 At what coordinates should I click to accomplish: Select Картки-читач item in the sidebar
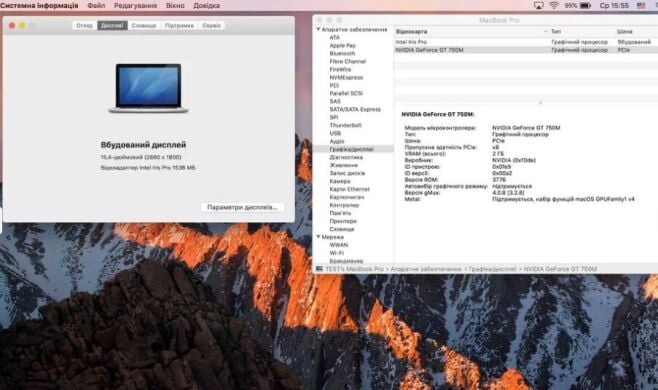(x=347, y=197)
